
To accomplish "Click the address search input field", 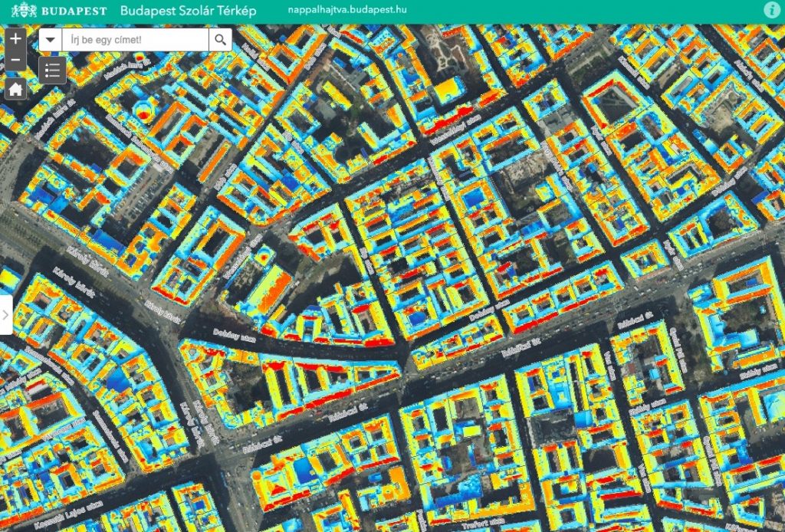I will [135, 41].
